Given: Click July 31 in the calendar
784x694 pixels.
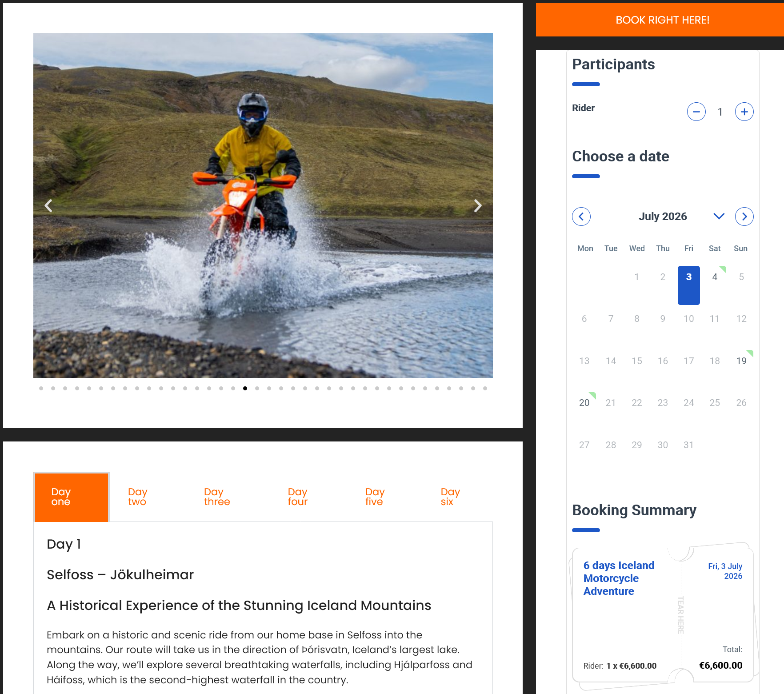Looking at the screenshot, I should pos(688,445).
